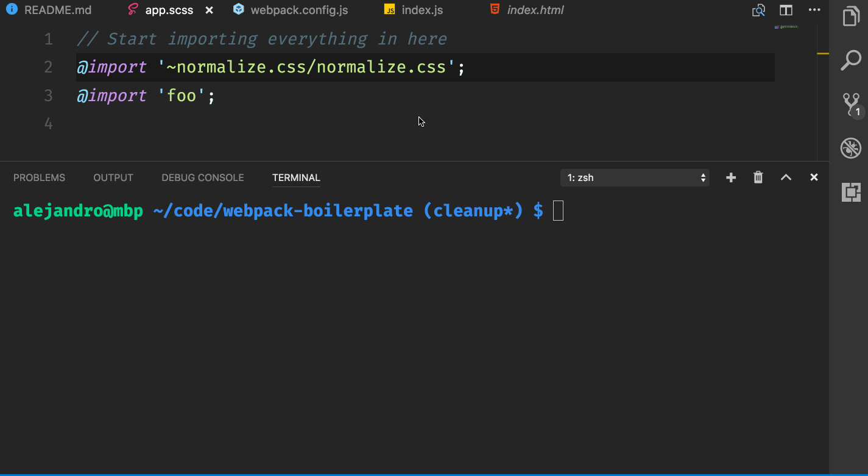This screenshot has width=868, height=476.
Task: Switch to index.html tab
Action: coord(535,10)
